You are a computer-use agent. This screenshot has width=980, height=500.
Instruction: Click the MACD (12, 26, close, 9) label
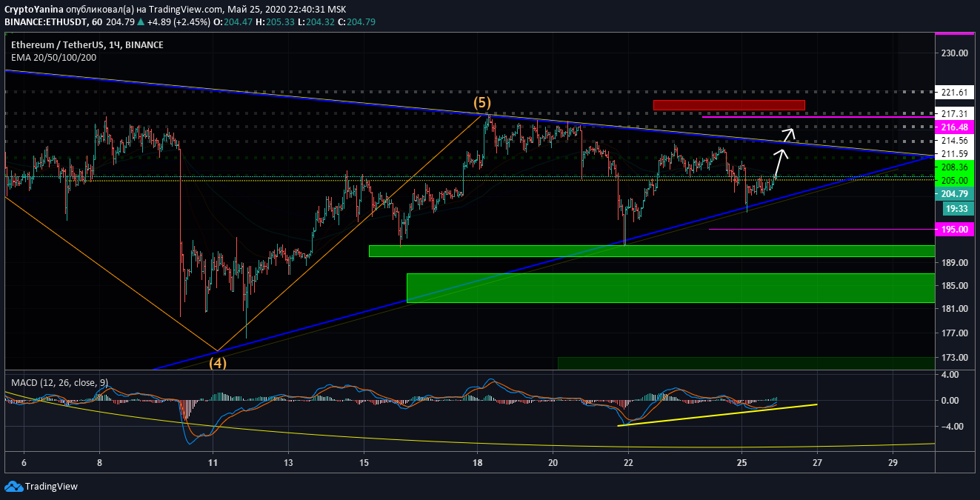point(59,382)
